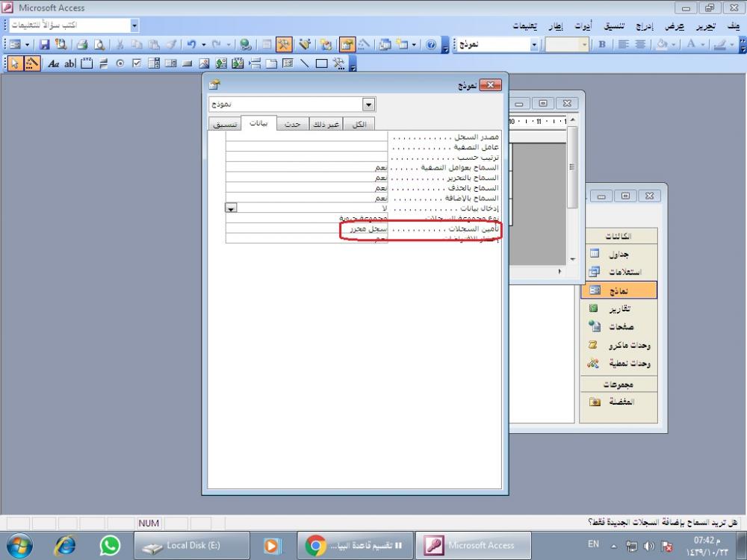Image resolution: width=747 pixels, height=560 pixels.
Task: Click the Bold button in formatting toolbar
Action: click(x=602, y=45)
